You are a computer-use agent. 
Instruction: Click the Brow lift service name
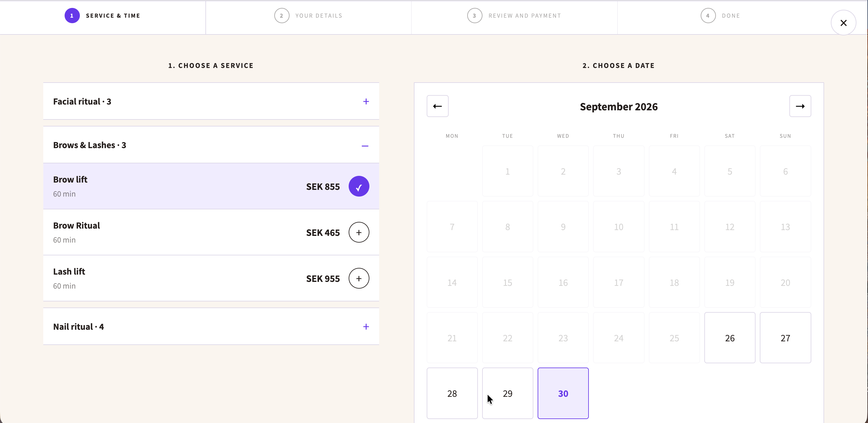70,179
